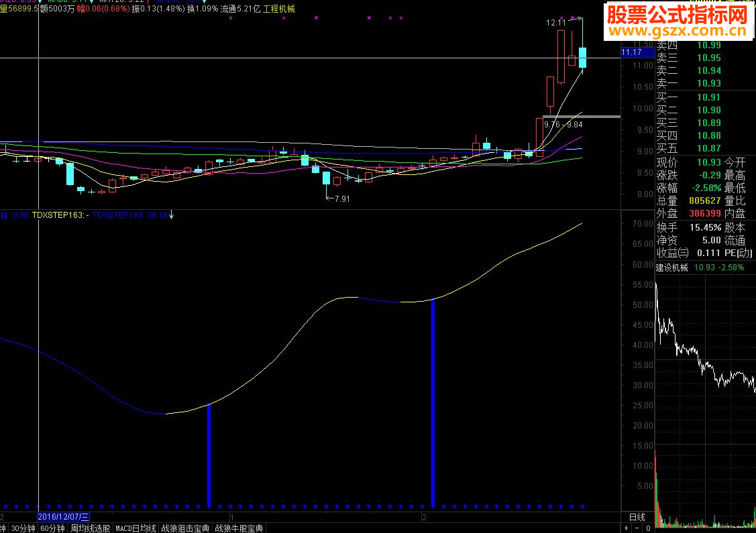Screen dimensions: 756x533
Task: Switch to the 30分钟 period tab
Action: click(23, 529)
